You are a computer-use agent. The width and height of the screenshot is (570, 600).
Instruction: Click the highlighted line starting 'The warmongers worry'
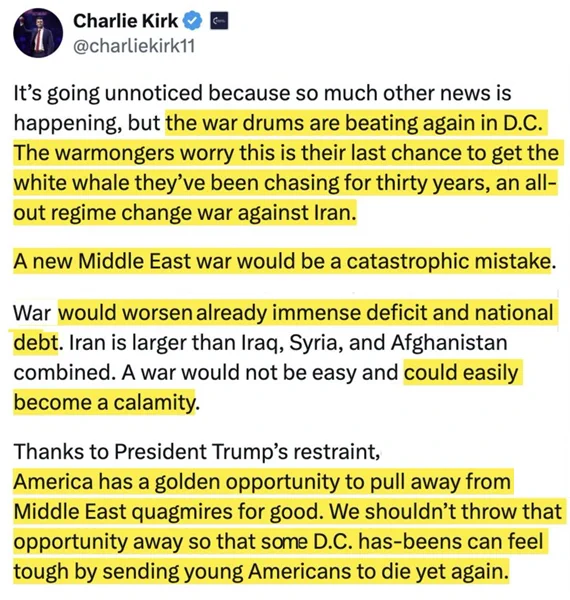[x=288, y=153]
